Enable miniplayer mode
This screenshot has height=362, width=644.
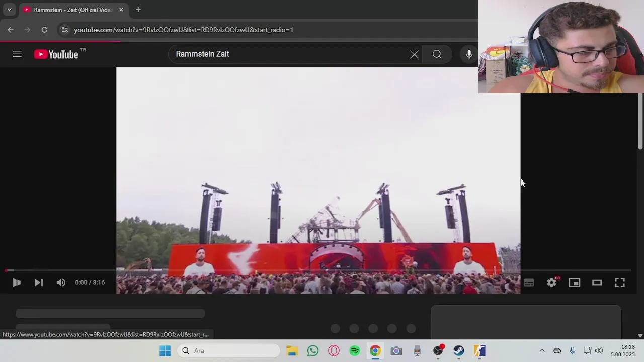pos(575,283)
